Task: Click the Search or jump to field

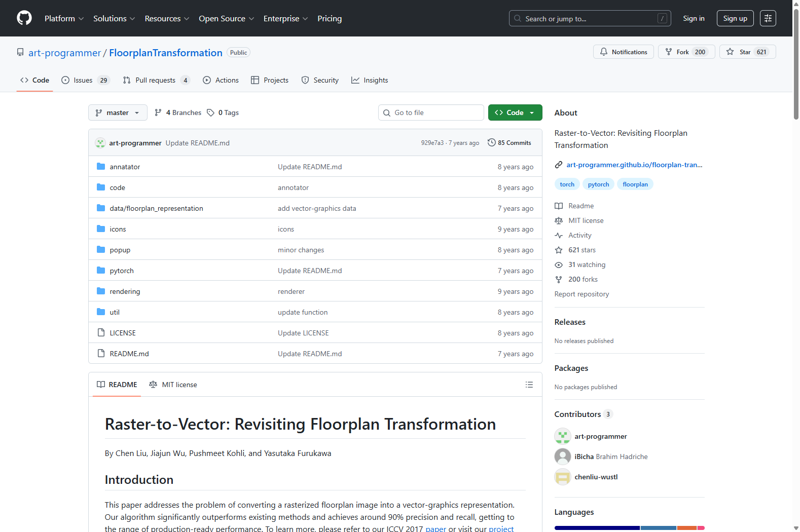Action: (x=590, y=18)
